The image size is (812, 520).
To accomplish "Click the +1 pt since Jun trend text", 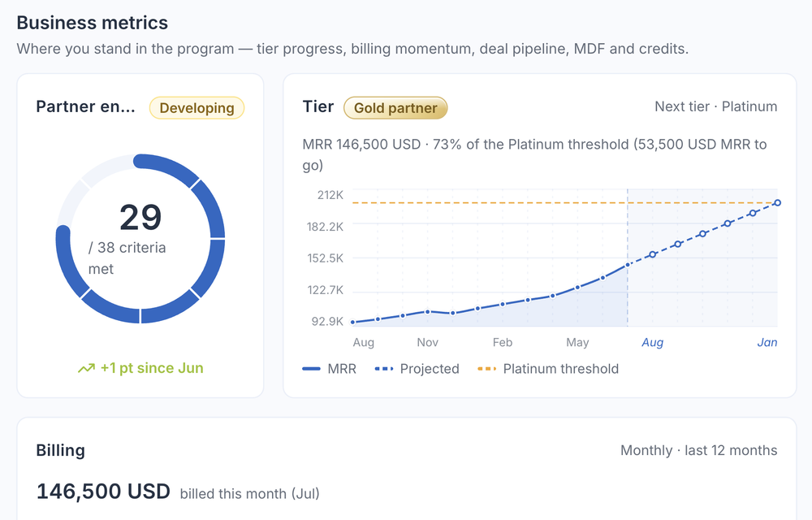I will pos(152,368).
